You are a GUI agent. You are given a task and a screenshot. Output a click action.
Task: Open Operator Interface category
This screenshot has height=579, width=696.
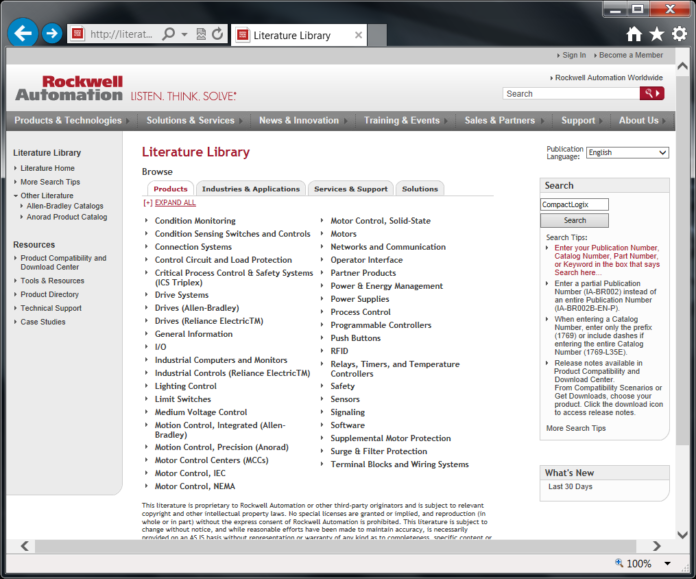click(x=366, y=260)
